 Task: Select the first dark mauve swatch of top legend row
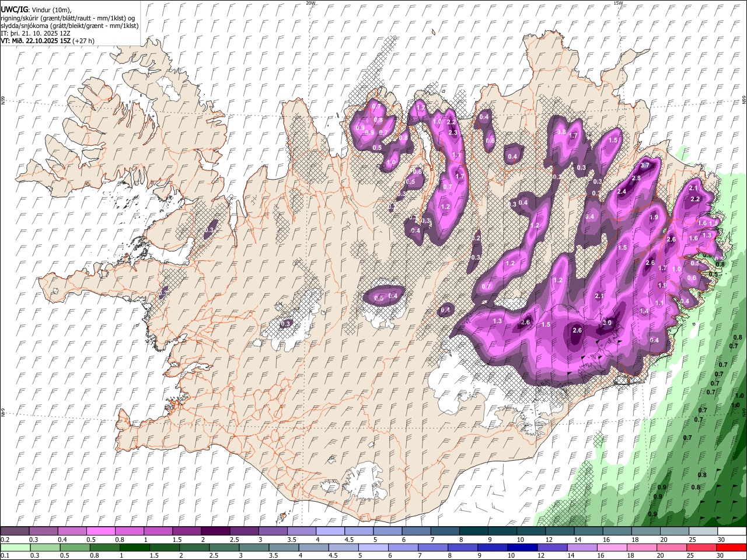[15, 531]
